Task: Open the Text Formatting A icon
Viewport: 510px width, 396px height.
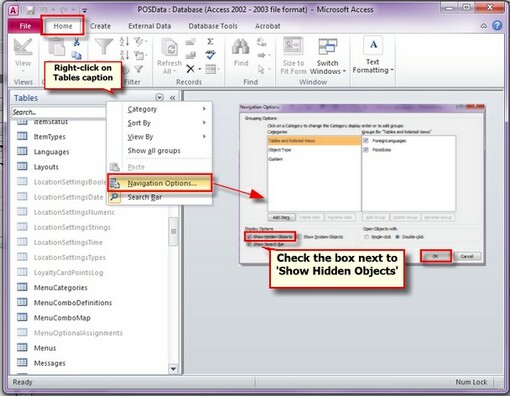Action: tap(373, 45)
